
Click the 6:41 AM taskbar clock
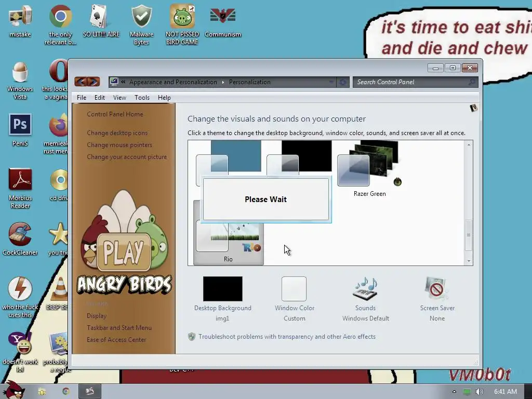pyautogui.click(x=505, y=392)
